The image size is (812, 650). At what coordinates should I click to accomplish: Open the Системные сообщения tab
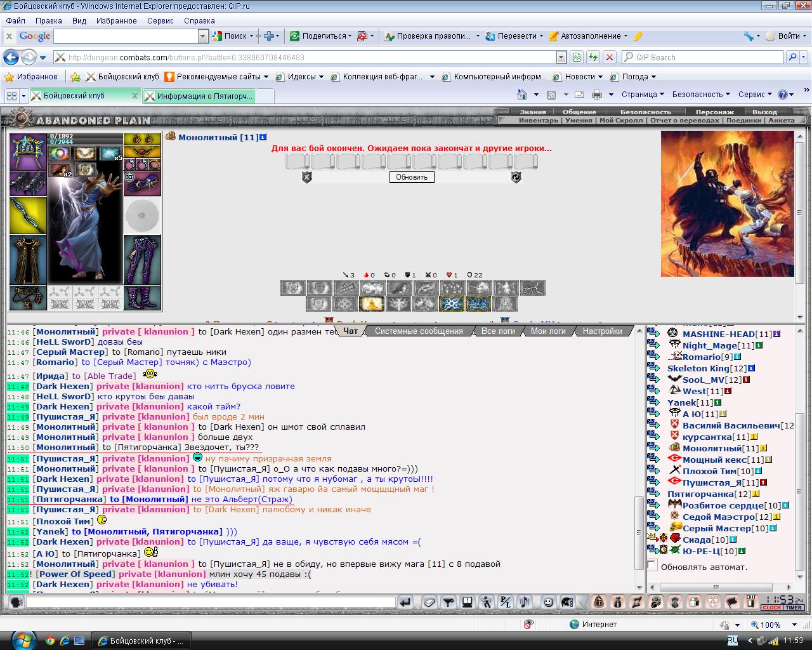tap(419, 331)
